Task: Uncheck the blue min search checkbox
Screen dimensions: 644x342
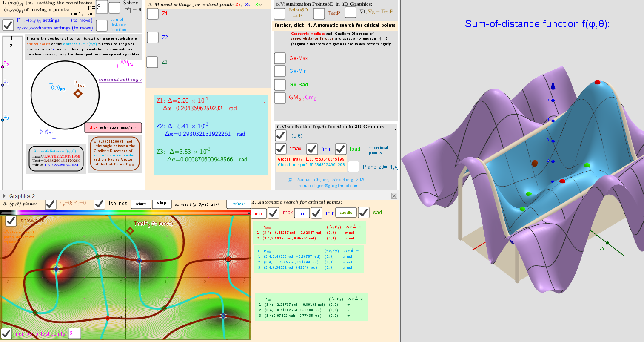Action: pyautogui.click(x=316, y=213)
